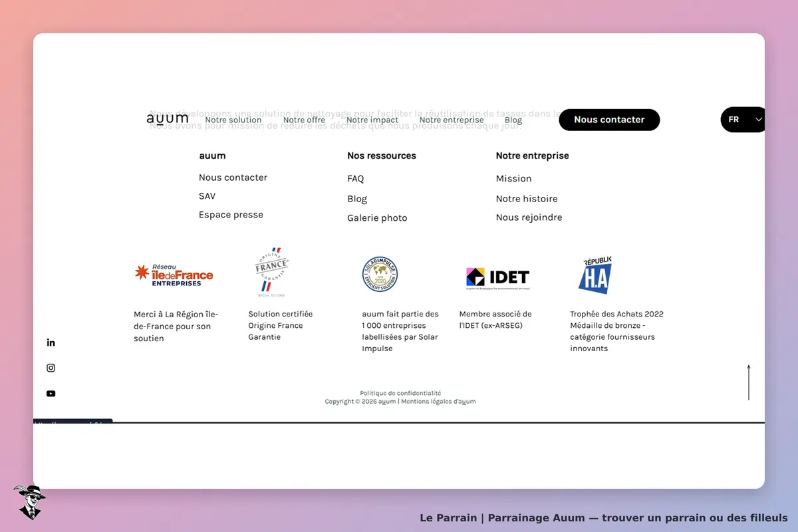Image resolution: width=798 pixels, height=532 pixels.
Task: Open the Instagram social icon
Action: point(51,368)
